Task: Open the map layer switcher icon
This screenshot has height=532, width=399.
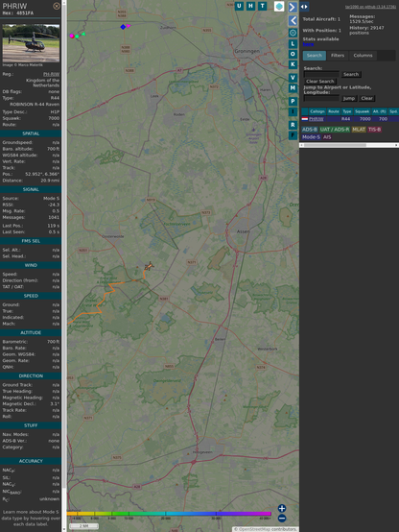Action: pyautogui.click(x=279, y=6)
